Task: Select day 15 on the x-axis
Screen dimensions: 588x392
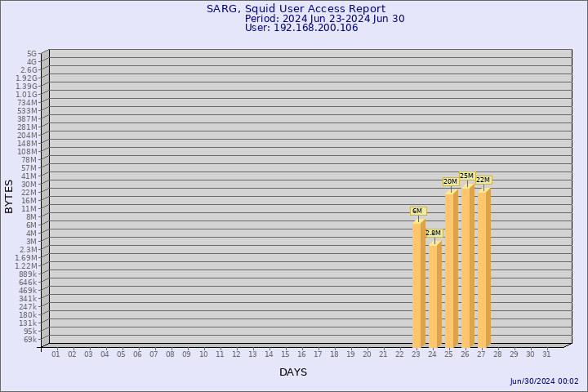Action: 285,354
